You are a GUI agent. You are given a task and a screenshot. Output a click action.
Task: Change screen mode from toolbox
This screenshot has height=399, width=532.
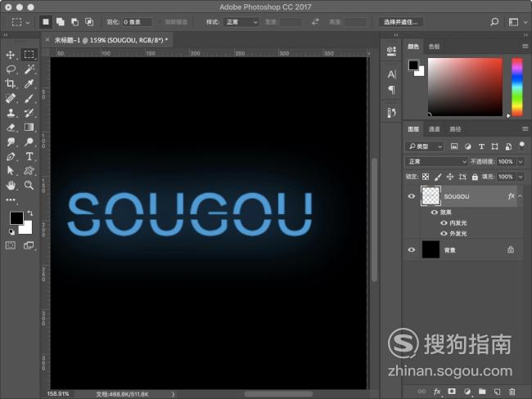pos(29,245)
